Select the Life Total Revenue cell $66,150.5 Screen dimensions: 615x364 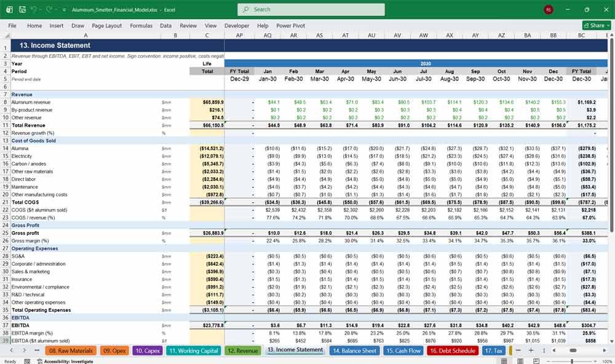(207, 125)
